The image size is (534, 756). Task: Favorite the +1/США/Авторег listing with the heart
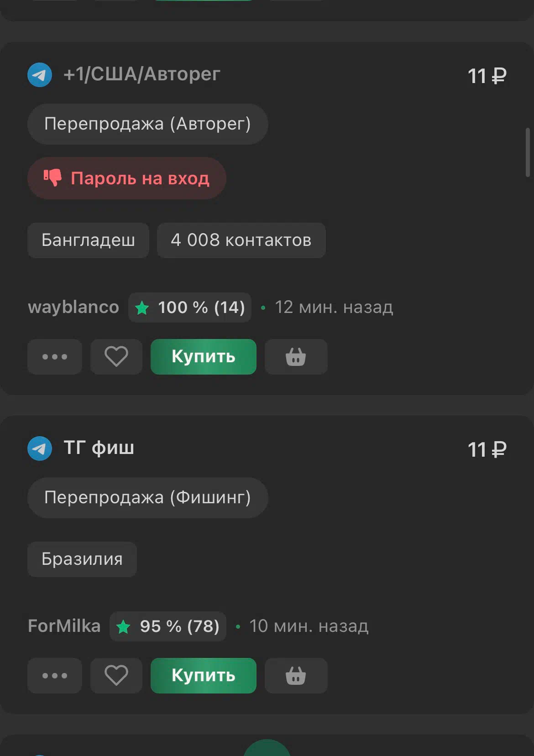coord(116,357)
